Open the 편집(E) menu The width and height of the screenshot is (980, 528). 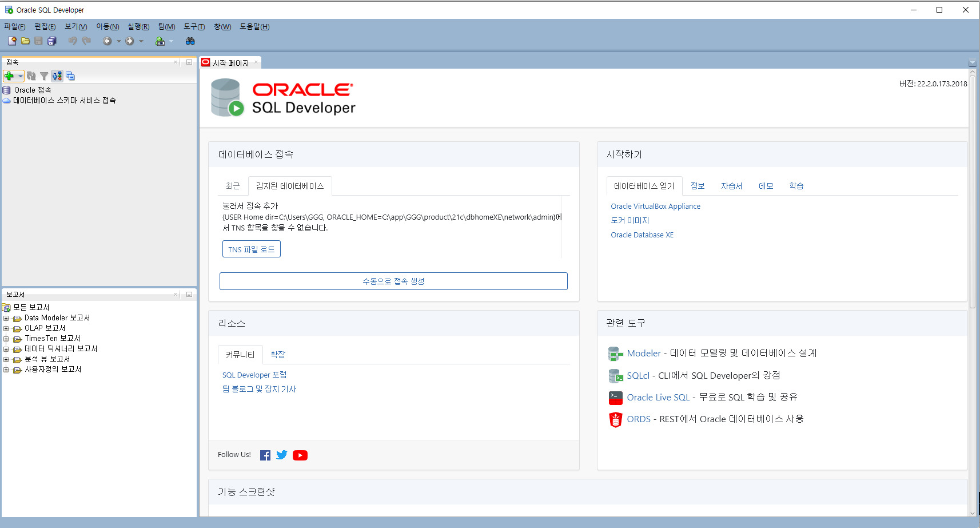pyautogui.click(x=45, y=26)
